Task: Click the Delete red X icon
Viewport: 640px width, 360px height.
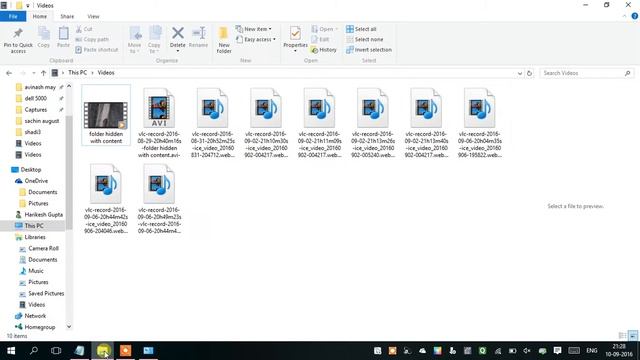Action: coord(178,33)
